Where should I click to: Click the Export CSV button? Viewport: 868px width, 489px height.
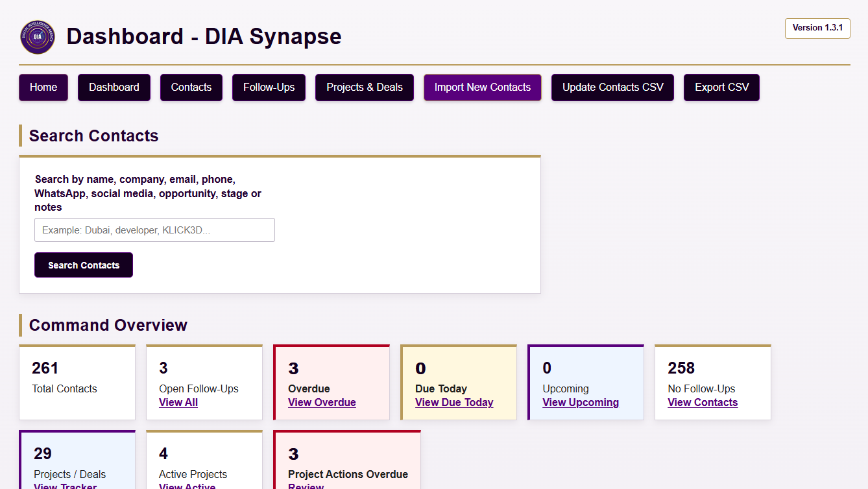722,88
